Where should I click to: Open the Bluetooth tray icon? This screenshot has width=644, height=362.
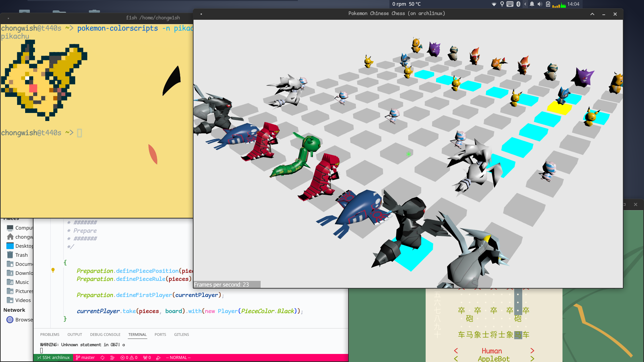pyautogui.click(x=518, y=4)
